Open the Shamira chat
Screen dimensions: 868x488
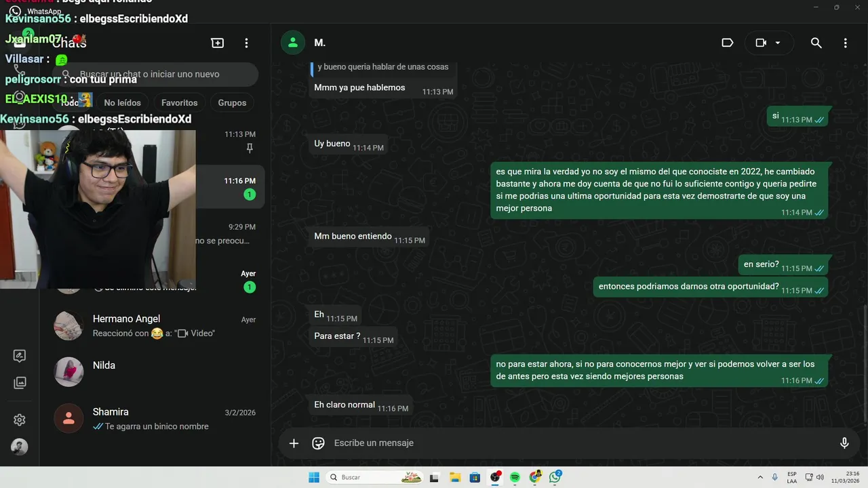click(155, 419)
